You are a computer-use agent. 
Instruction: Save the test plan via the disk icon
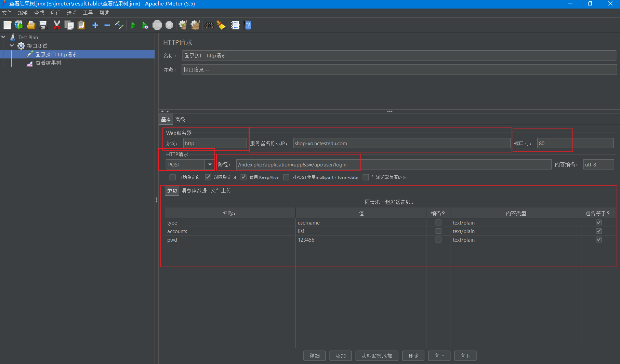43,25
